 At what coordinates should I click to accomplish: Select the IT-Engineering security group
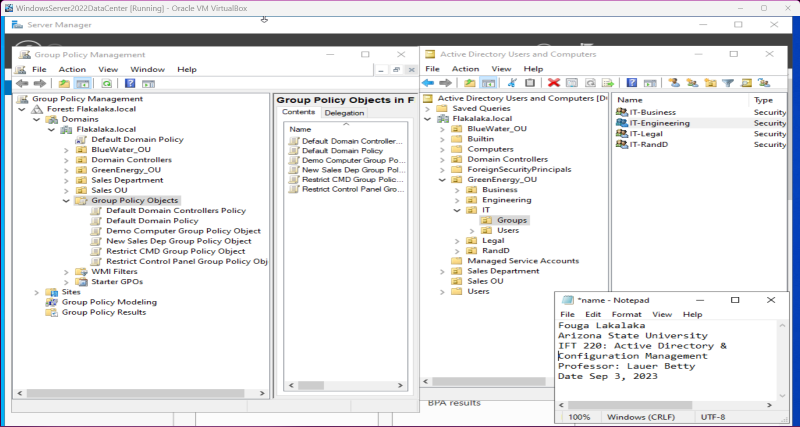[659, 123]
